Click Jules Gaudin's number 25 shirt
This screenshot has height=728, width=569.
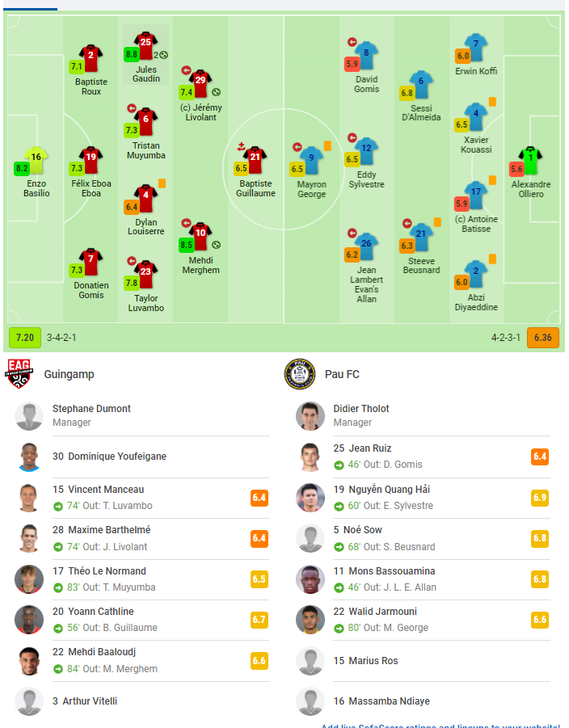click(x=145, y=45)
